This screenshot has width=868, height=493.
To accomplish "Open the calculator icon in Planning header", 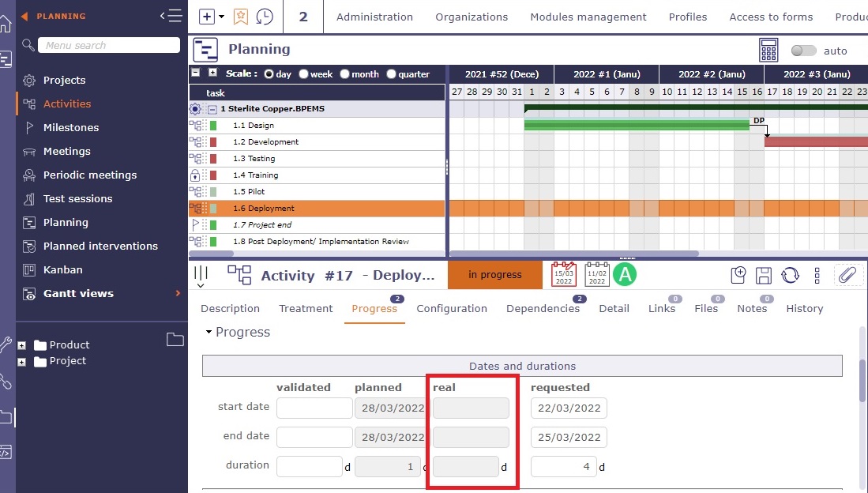I will point(768,50).
